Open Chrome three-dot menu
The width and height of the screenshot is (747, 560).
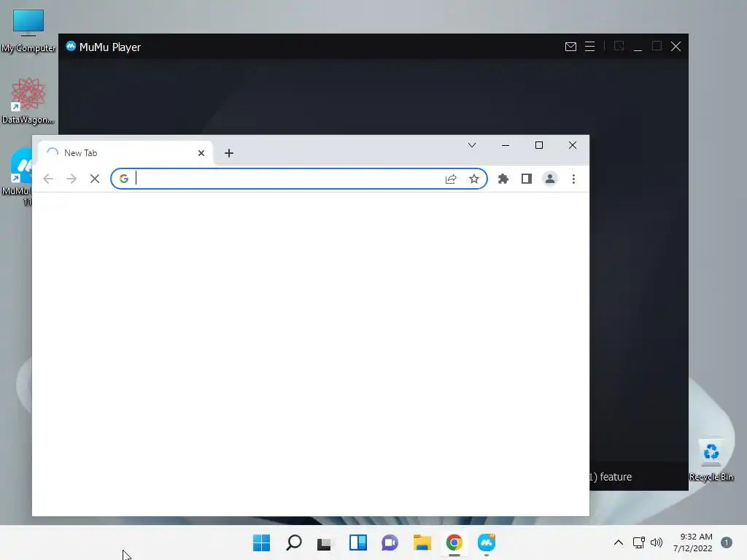(x=573, y=179)
